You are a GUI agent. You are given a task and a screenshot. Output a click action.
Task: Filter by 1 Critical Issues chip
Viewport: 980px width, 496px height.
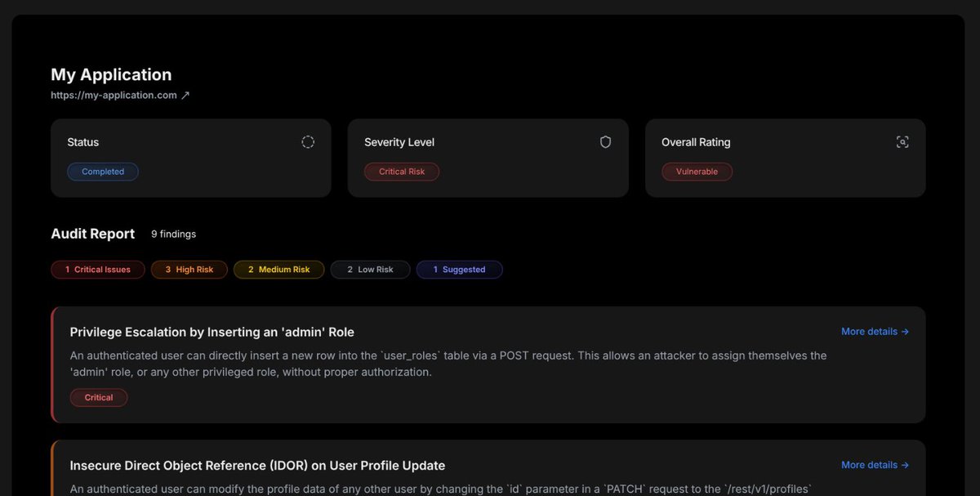pos(98,270)
